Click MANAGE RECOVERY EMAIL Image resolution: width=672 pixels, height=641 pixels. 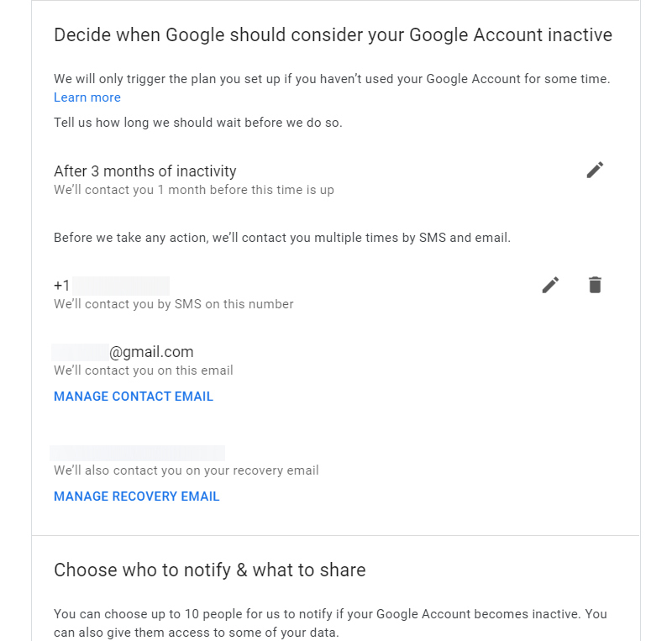pyautogui.click(x=137, y=497)
